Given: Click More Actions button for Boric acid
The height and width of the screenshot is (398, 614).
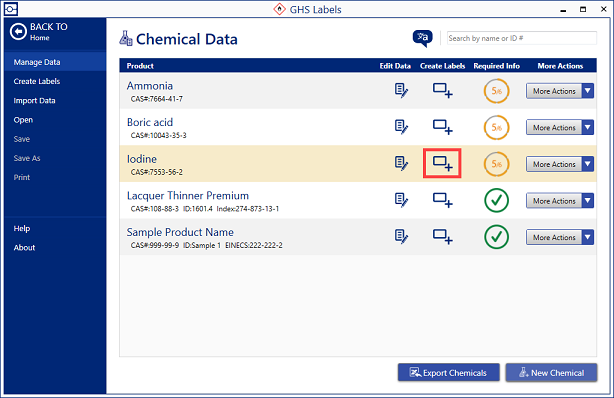Looking at the screenshot, I should (554, 127).
